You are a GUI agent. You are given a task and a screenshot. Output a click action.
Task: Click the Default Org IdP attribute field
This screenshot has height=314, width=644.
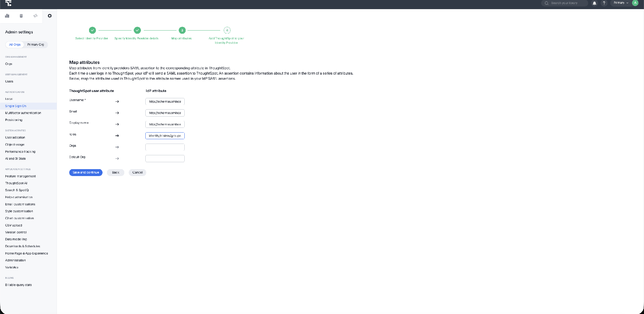[x=165, y=158]
